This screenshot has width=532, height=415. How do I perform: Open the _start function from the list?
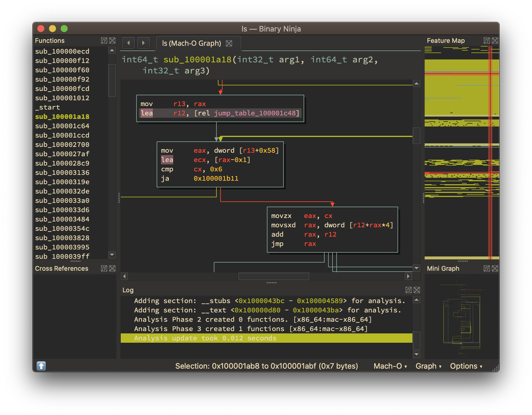[x=48, y=107]
